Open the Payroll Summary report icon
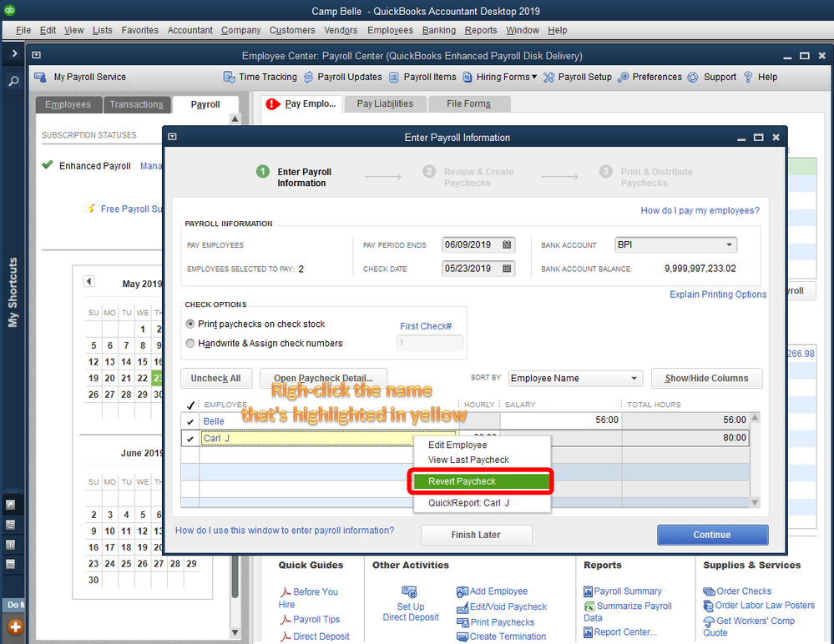 pyautogui.click(x=588, y=591)
